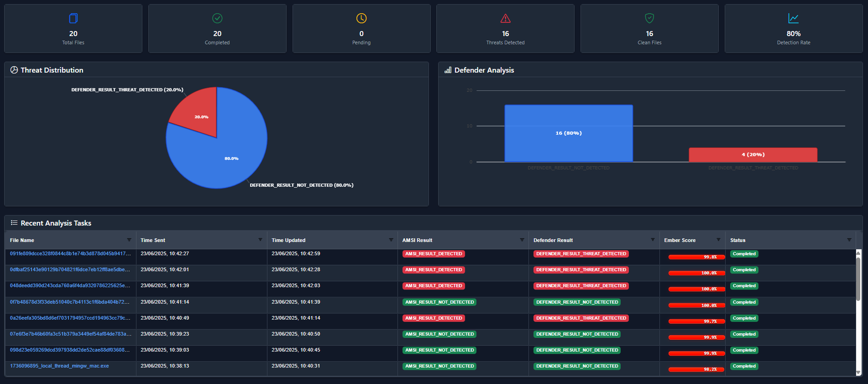The width and height of the screenshot is (868, 384).
Task: Open file link starting with 0a26eefa305b
Action: click(x=70, y=318)
